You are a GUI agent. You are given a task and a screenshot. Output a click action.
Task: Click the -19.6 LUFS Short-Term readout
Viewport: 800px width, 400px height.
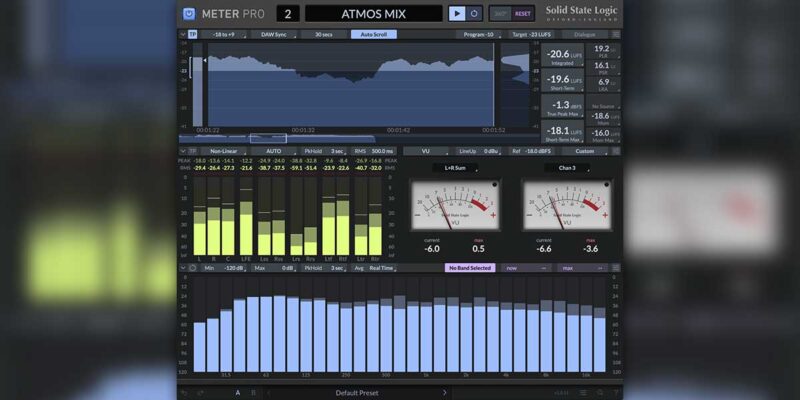point(562,81)
